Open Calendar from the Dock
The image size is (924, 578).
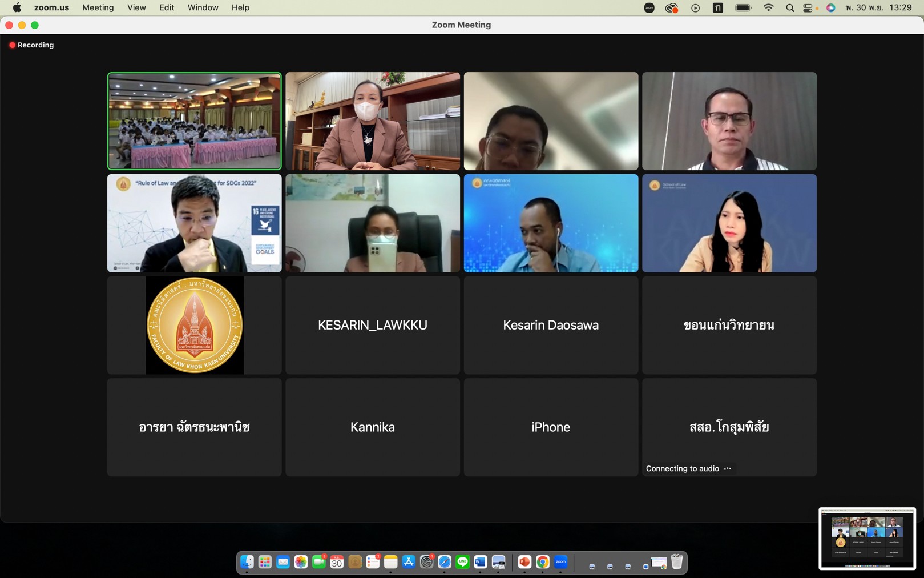point(337,563)
